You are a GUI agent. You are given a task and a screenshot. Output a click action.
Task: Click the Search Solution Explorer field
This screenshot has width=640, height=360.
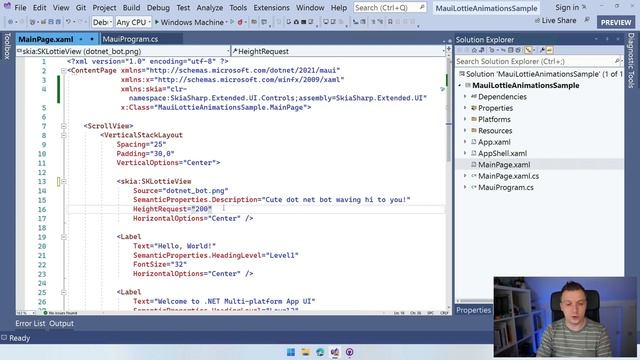(x=538, y=61)
